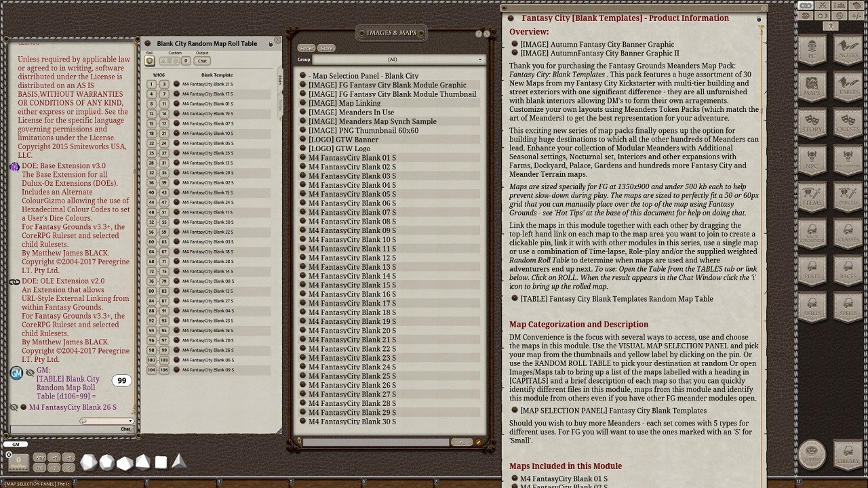The height and width of the screenshot is (488, 868).
Task: Open the NPC sidebar panel
Action: [x=811, y=164]
